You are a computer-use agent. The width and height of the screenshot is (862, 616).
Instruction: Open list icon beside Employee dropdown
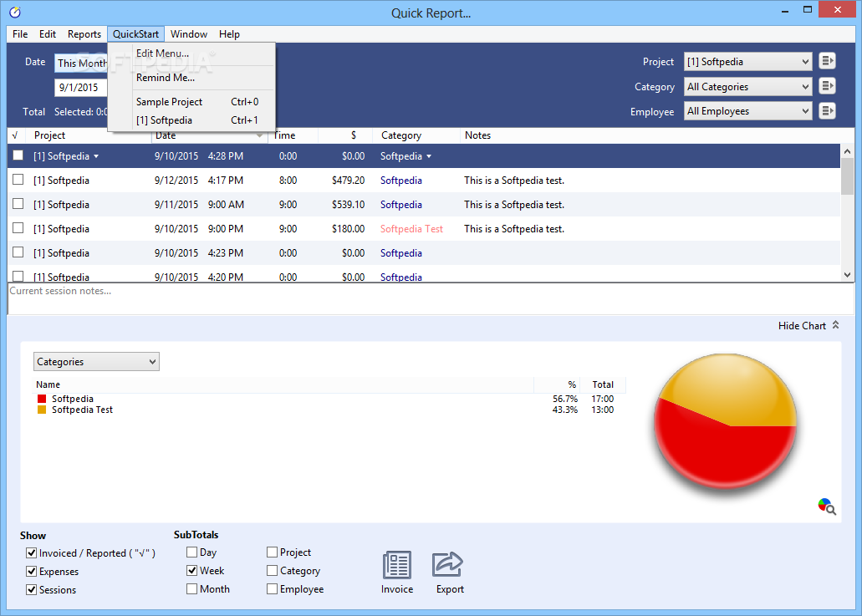point(827,111)
